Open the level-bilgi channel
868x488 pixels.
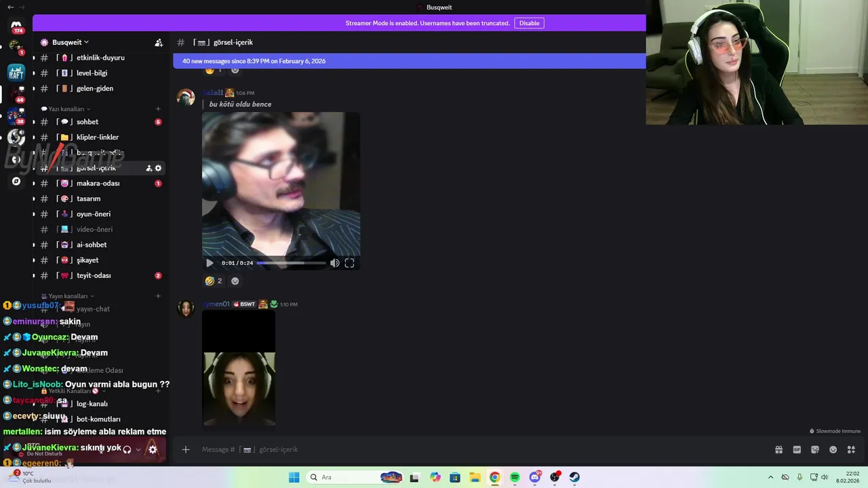[100, 73]
